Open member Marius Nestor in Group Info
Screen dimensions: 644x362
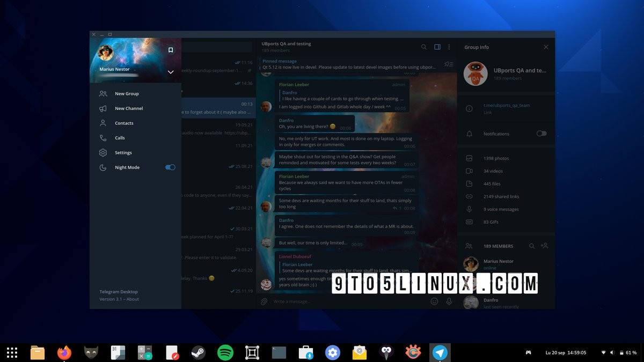tap(506, 264)
